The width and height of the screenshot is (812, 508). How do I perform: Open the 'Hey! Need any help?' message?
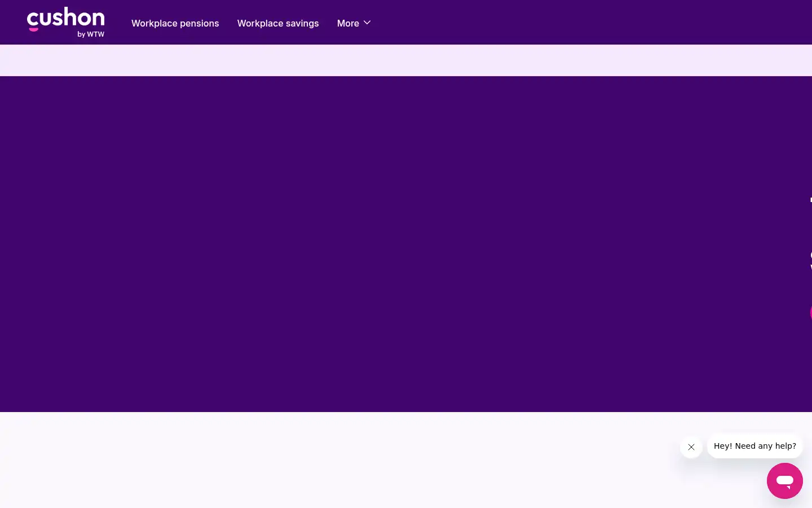click(755, 446)
